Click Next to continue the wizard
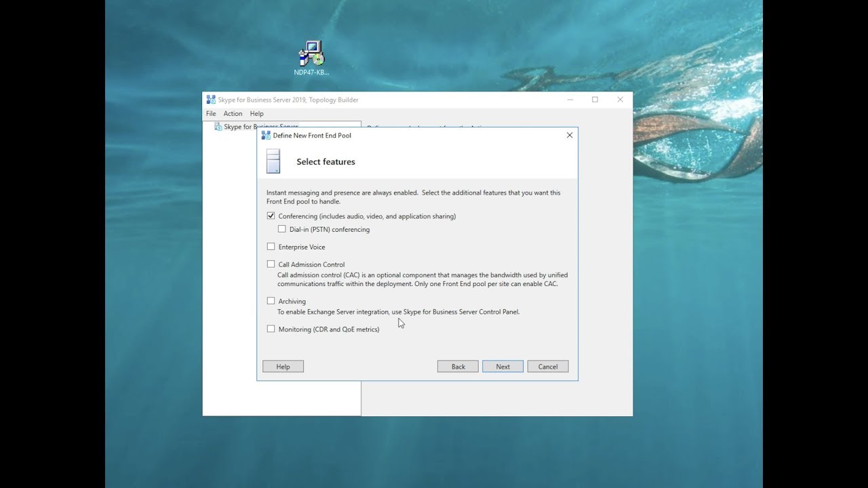Image resolution: width=868 pixels, height=488 pixels. coord(502,367)
